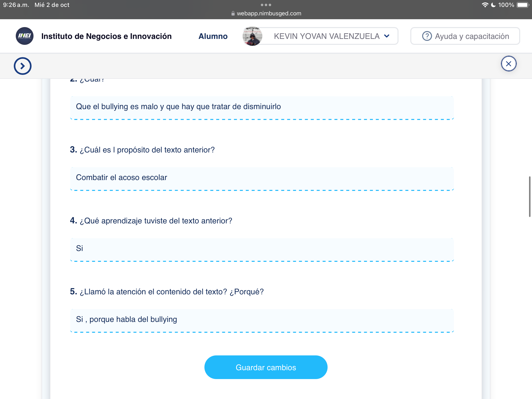
Task: Close the activity with the X icon
Action: 509,64
